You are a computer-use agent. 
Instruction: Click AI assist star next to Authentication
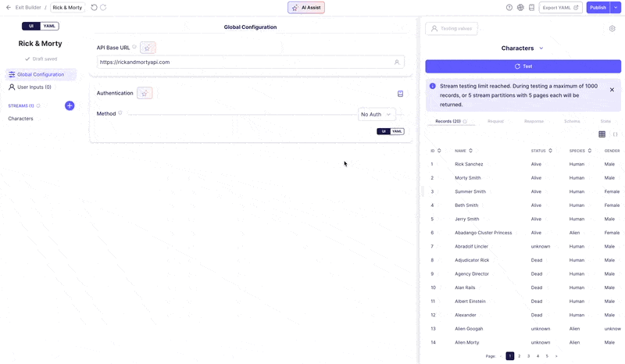coord(145,93)
